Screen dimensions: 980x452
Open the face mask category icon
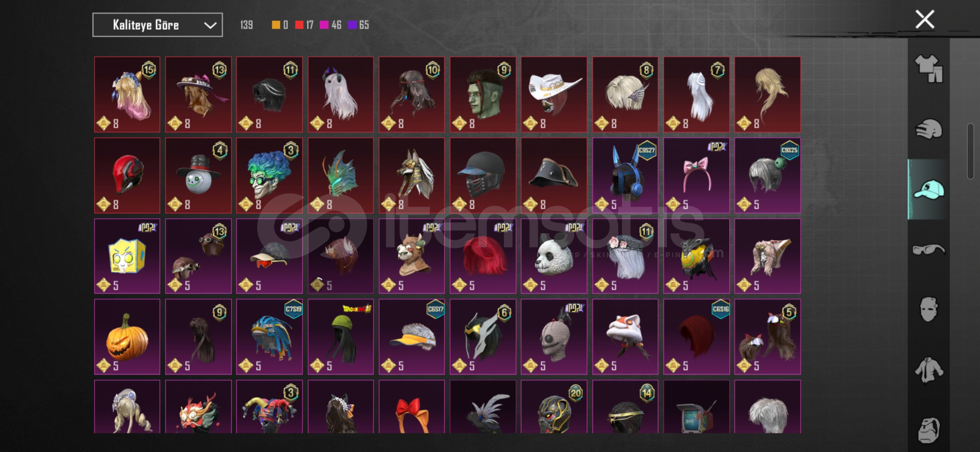coord(928,309)
